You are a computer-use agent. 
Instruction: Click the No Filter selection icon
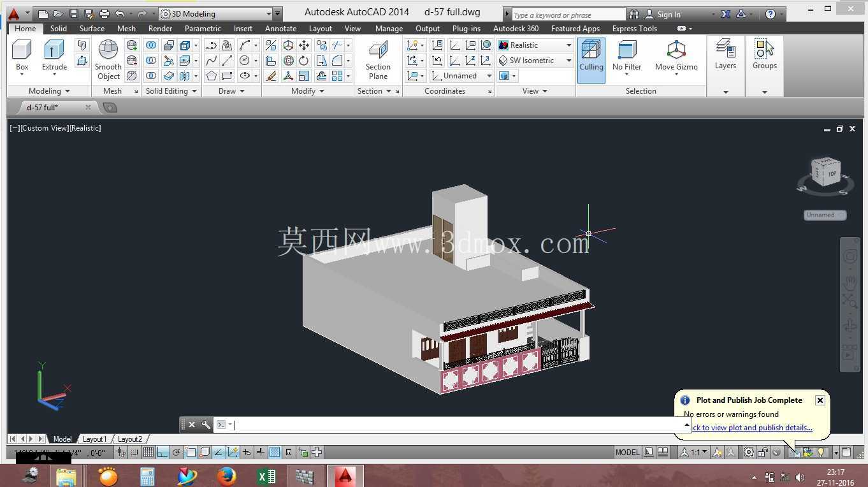[626, 56]
